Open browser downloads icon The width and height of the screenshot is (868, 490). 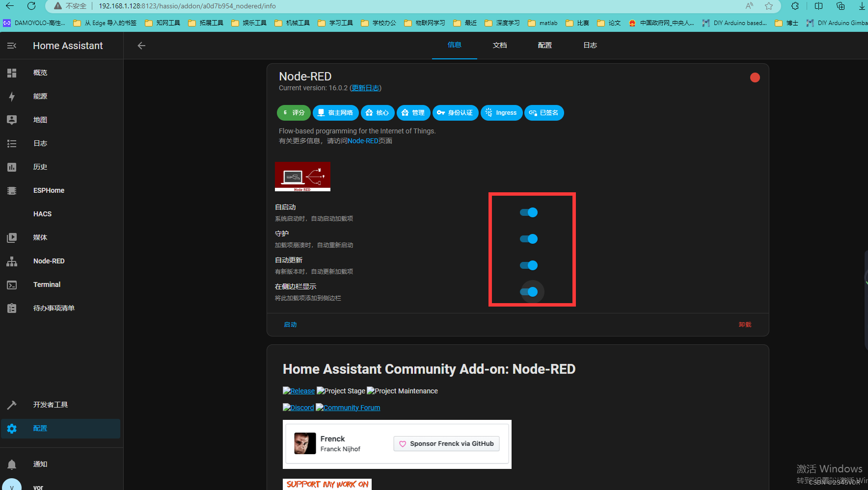(862, 6)
